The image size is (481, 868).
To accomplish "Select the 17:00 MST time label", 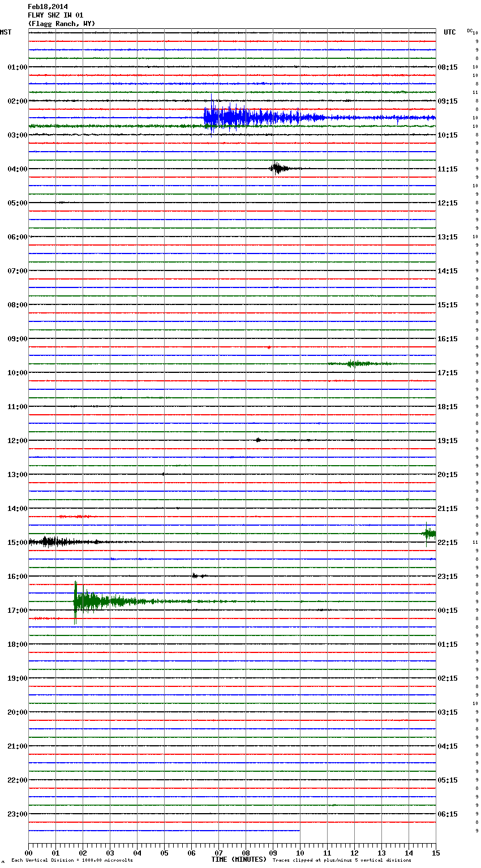I will click(17, 611).
